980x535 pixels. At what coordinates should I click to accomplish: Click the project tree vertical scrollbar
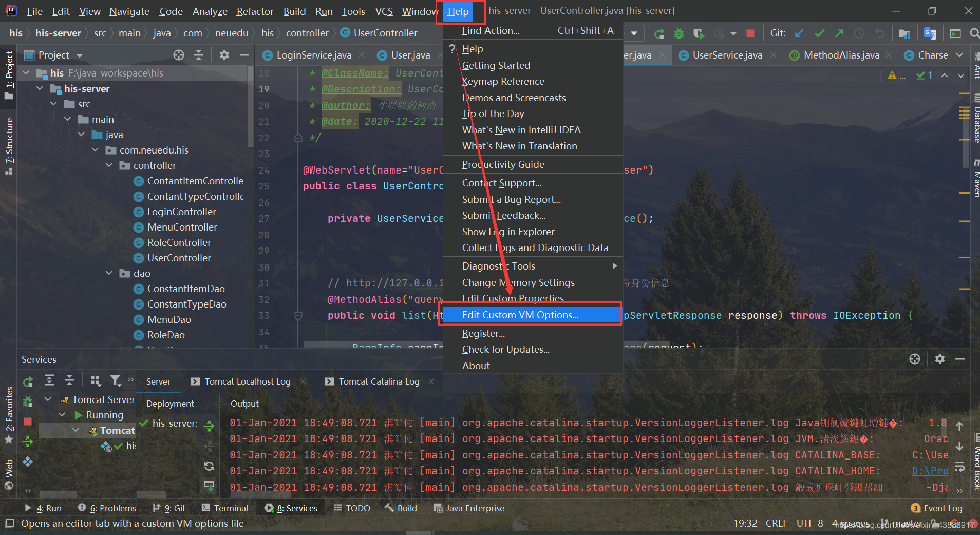[251, 108]
